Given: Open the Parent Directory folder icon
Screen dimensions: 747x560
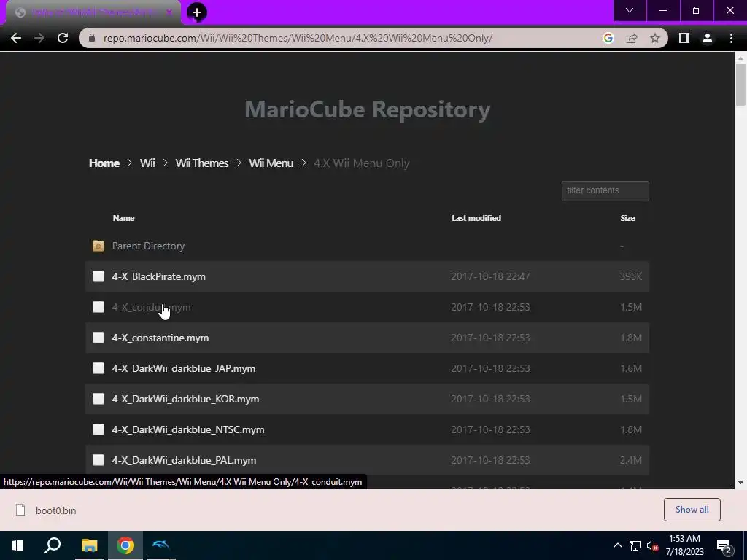Looking at the screenshot, I should 98,246.
